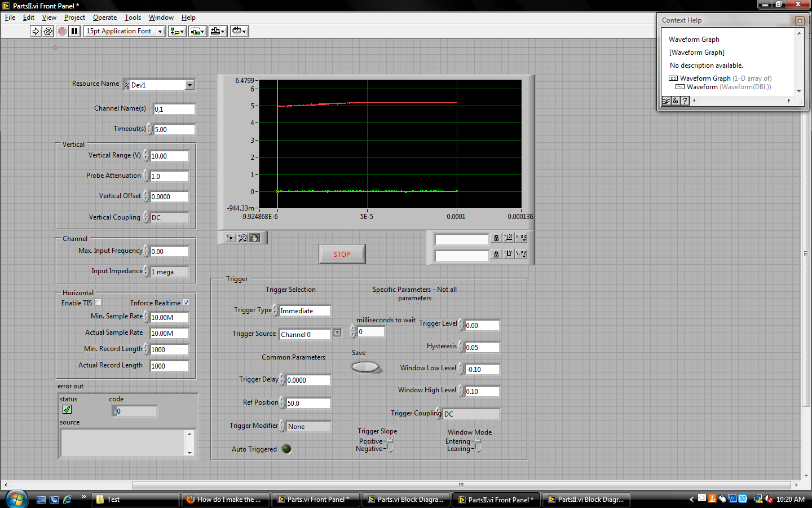Click the milliseconds to wait stepper arrows

tap(353, 331)
